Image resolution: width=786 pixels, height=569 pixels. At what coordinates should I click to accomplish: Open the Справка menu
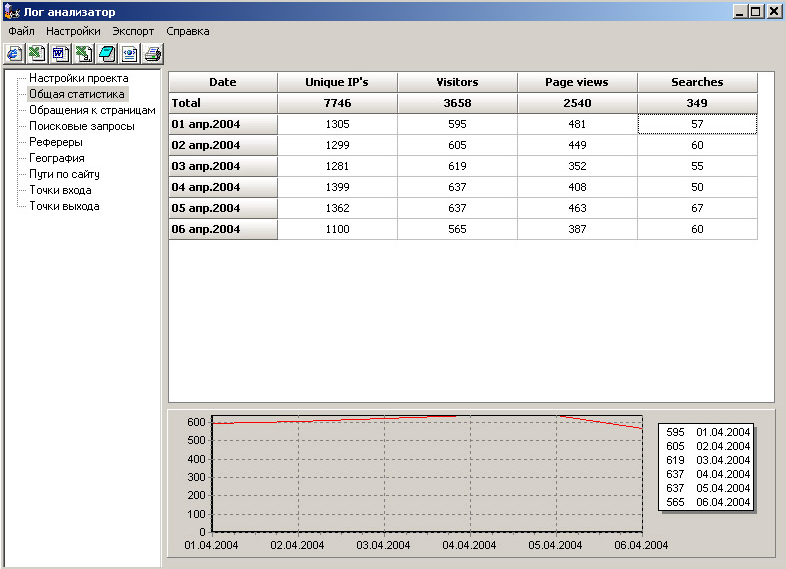pos(188,31)
